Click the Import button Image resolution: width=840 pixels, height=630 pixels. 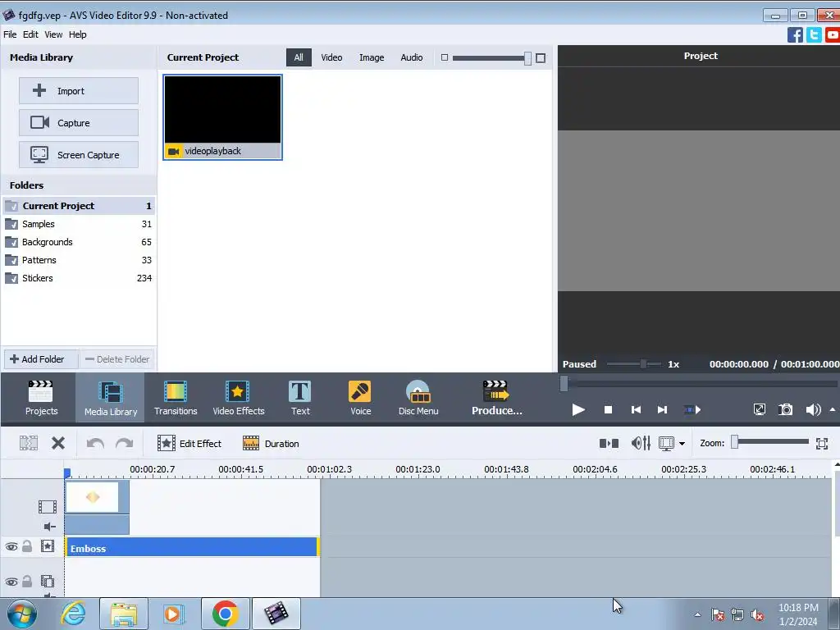click(79, 90)
